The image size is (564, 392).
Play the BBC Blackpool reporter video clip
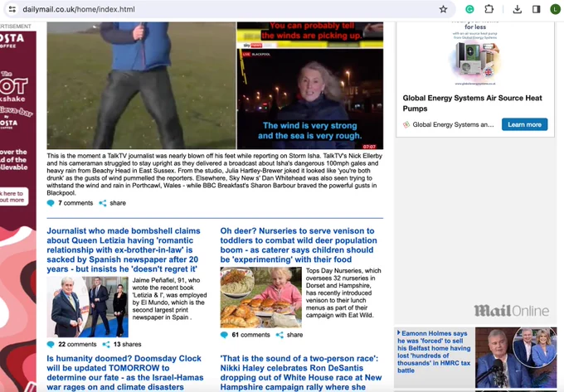[x=310, y=99]
